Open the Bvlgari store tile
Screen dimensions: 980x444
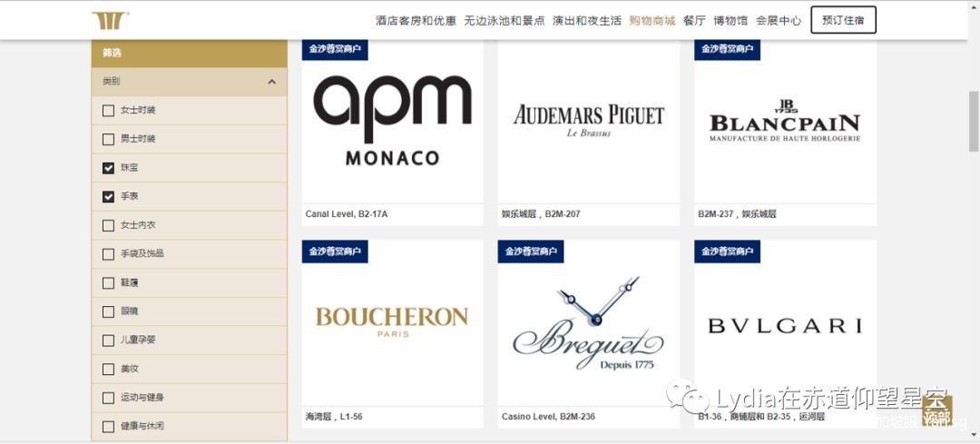click(x=785, y=334)
